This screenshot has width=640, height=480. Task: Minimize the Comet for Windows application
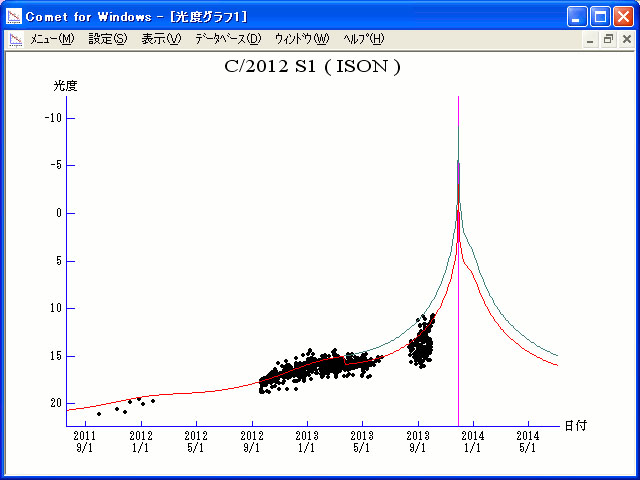[x=577, y=17]
